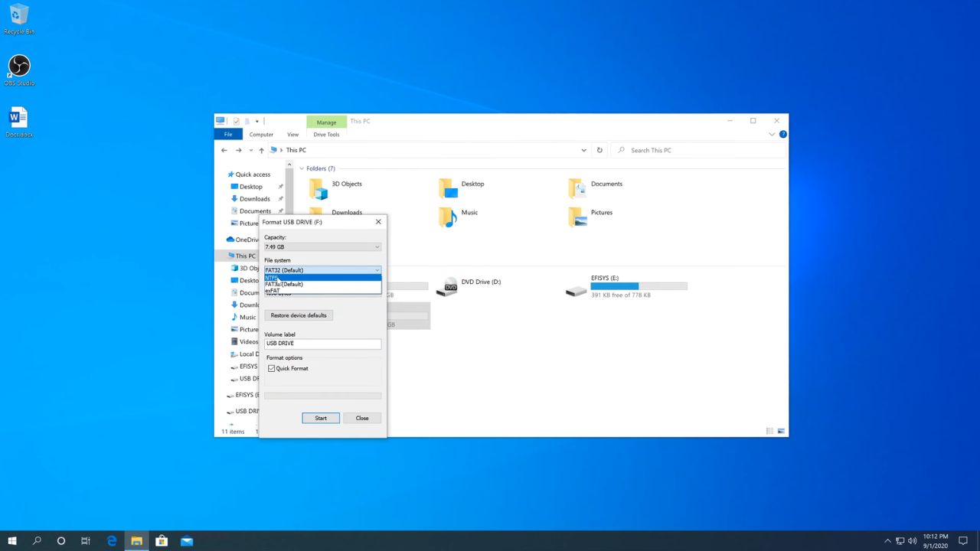Click the Start button to format

click(321, 418)
